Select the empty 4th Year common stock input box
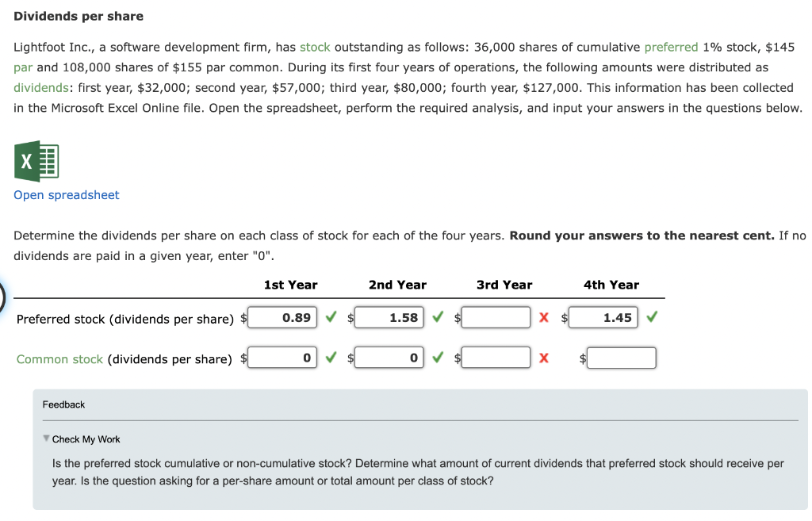This screenshot has height=521, width=812. pyautogui.click(x=622, y=358)
